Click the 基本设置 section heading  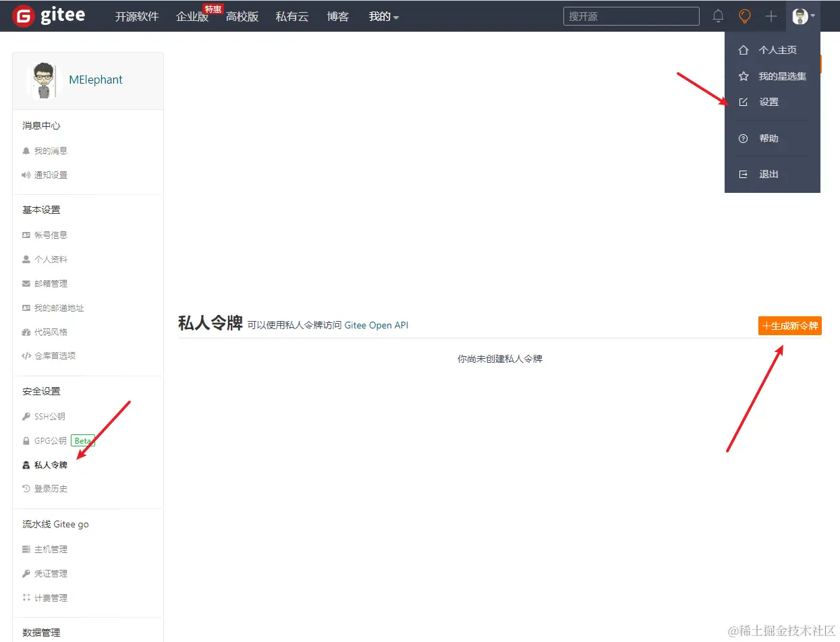[41, 210]
